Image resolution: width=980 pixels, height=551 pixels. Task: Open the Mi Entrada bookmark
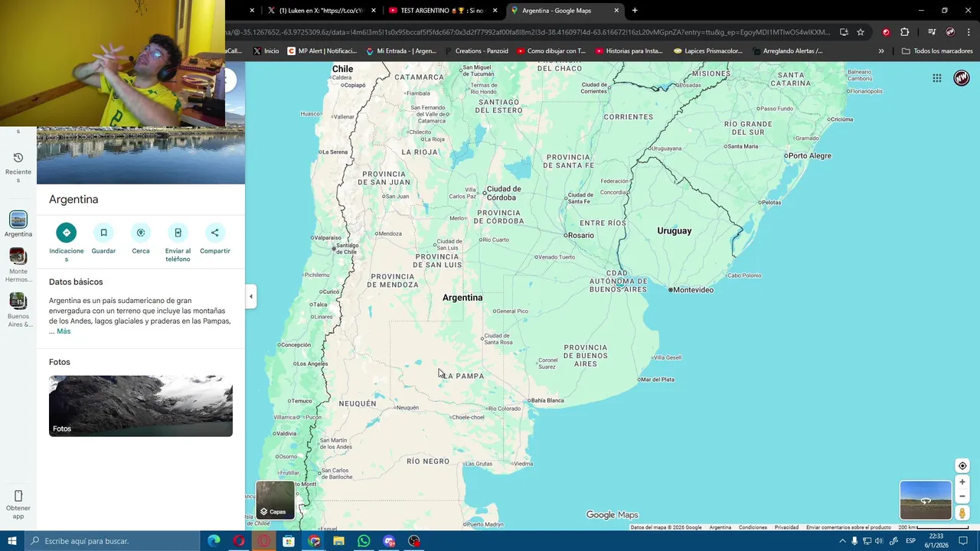(401, 51)
